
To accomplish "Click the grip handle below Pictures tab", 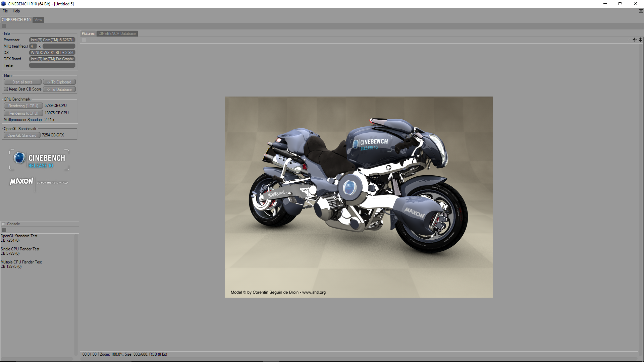I will click(84, 40).
